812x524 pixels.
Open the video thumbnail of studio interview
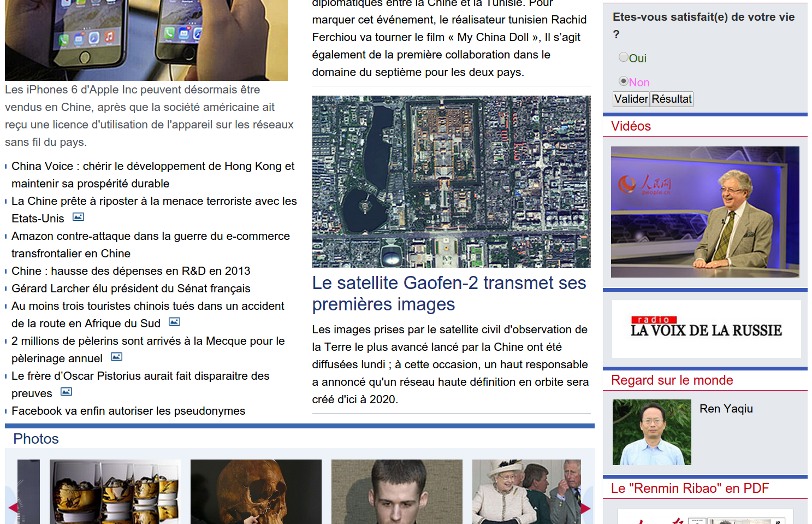tap(705, 212)
